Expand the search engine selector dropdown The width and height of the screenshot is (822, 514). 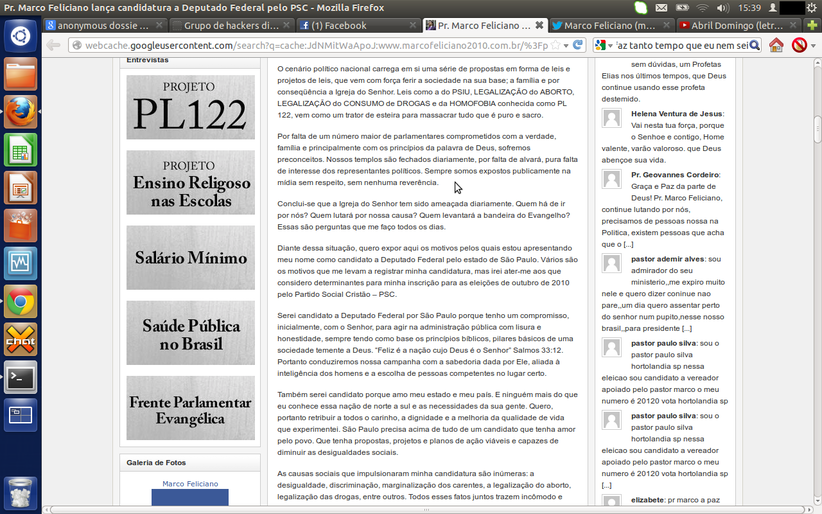tap(610, 45)
